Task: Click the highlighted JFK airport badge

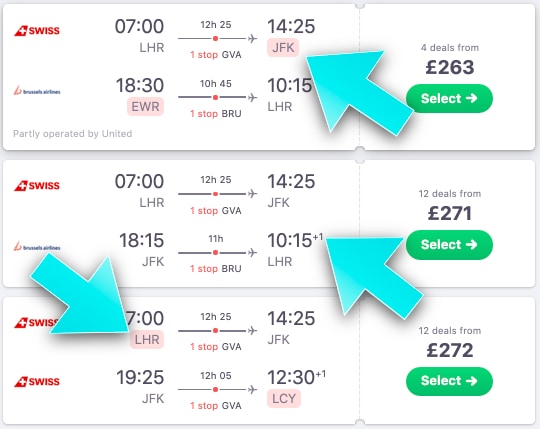Action: click(x=283, y=48)
